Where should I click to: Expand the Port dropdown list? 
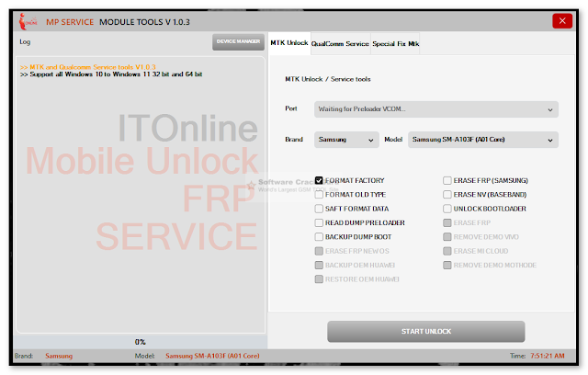tap(436, 109)
